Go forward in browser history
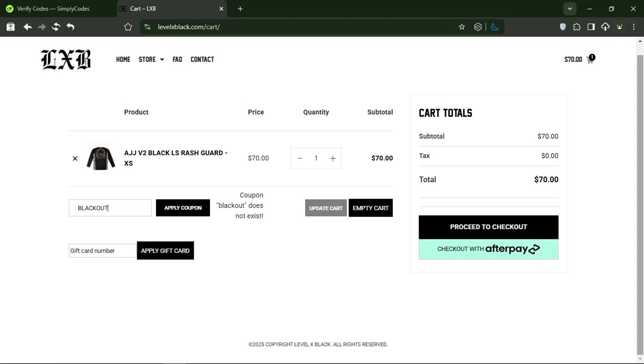 point(42,27)
